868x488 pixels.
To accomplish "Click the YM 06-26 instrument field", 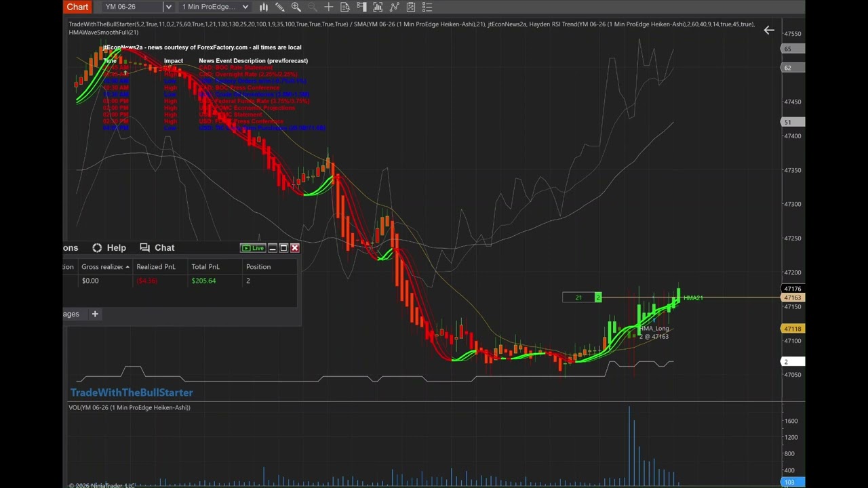I will click(x=134, y=7).
